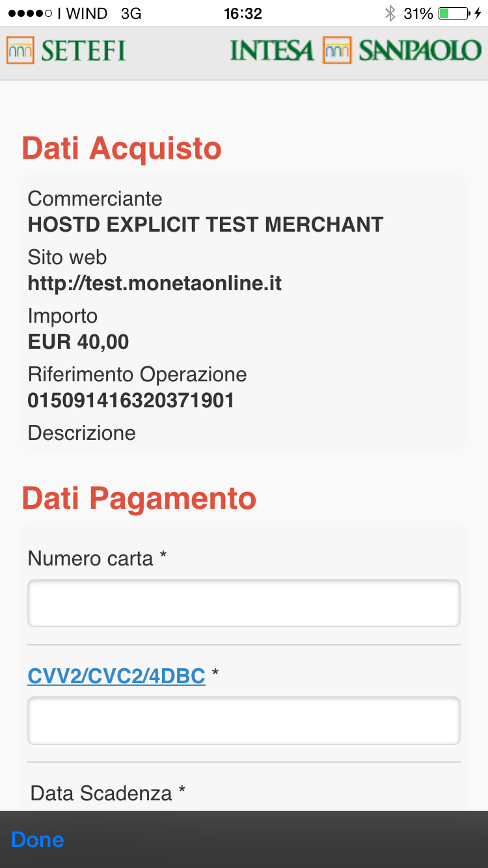Tap the Dati Acquisto heading
The width and height of the screenshot is (488, 868).
pyautogui.click(x=122, y=148)
